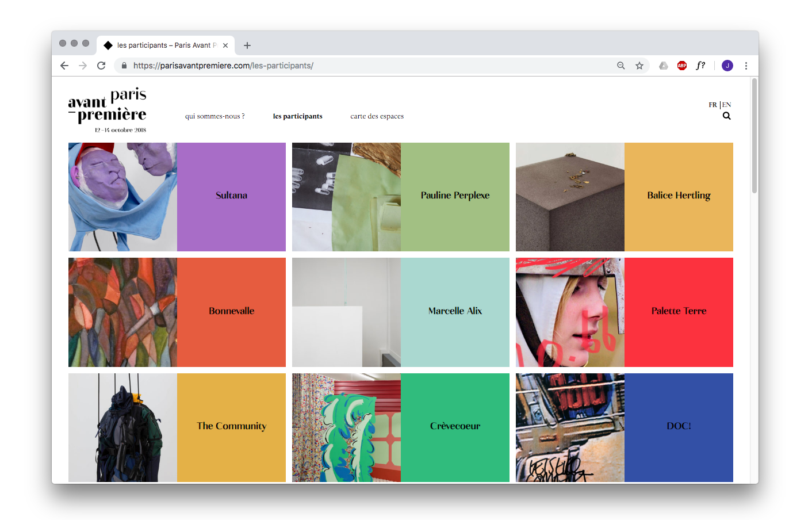
Task: Click the zoom magnifier icon in address bar
Action: [621, 66]
